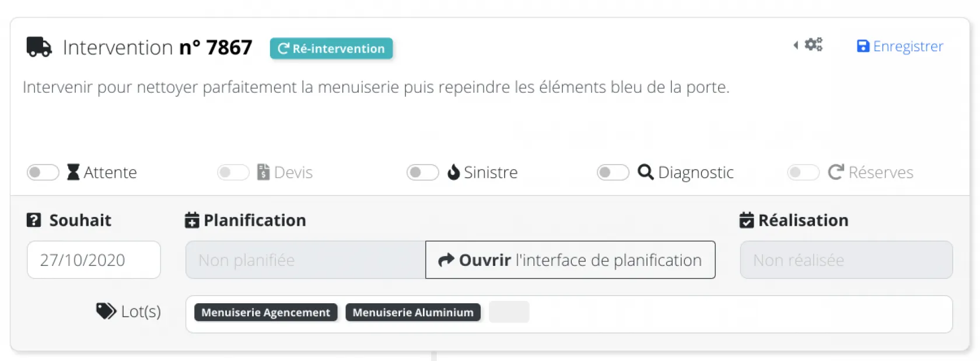Open the planning interface button
The image size is (980, 361).
(x=570, y=260)
